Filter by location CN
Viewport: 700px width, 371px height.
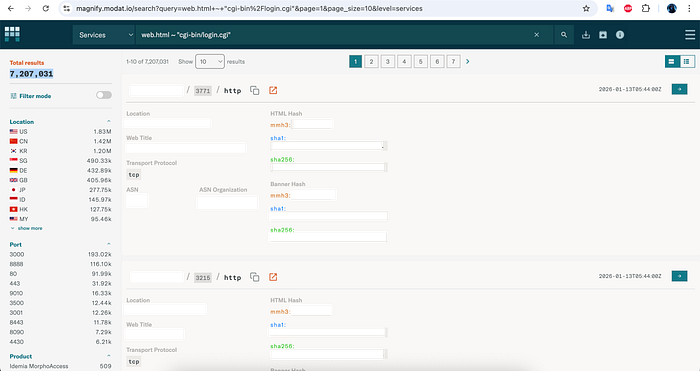coord(60,141)
